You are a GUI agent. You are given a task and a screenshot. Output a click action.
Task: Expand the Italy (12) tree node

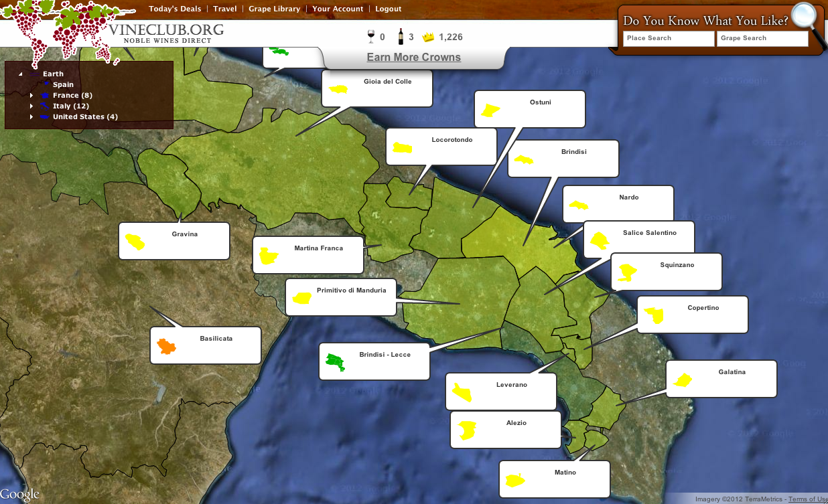pos(31,106)
